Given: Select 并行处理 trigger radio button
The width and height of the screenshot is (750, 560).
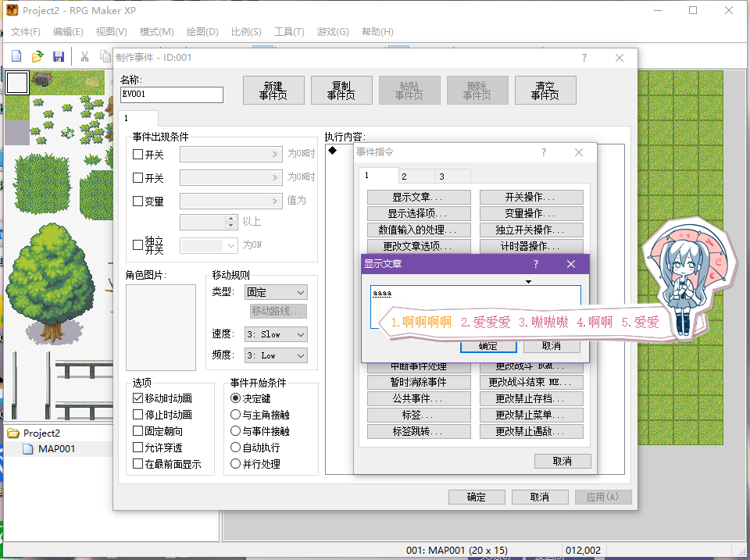Looking at the screenshot, I should [x=235, y=463].
